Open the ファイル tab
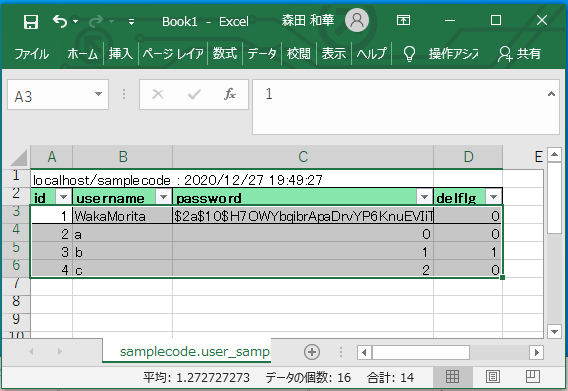 point(32,54)
